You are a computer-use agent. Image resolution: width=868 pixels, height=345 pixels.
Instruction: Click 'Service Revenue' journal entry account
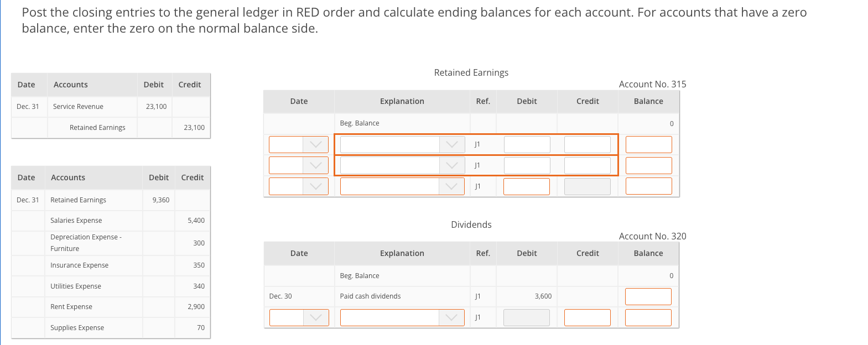(x=78, y=107)
